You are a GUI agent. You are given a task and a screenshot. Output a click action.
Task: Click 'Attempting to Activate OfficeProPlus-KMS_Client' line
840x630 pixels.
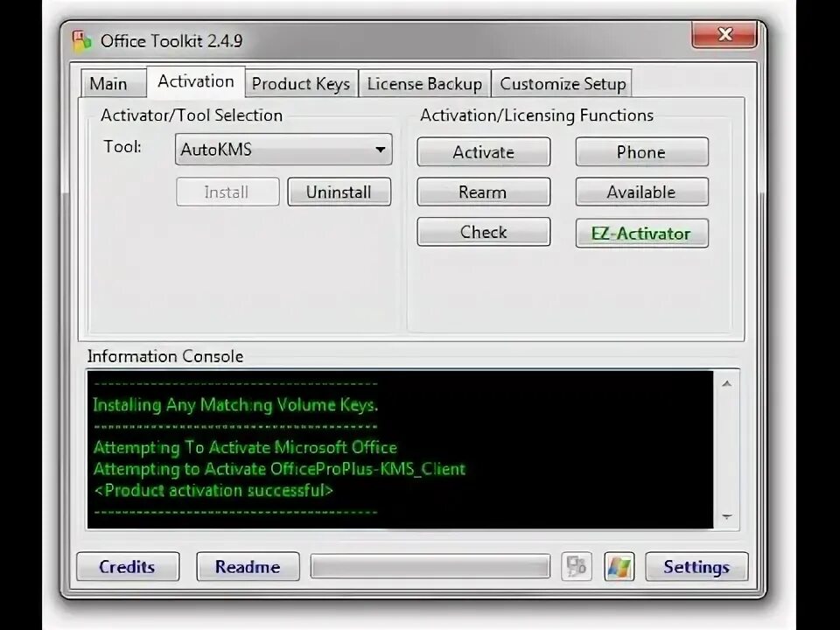(279, 469)
